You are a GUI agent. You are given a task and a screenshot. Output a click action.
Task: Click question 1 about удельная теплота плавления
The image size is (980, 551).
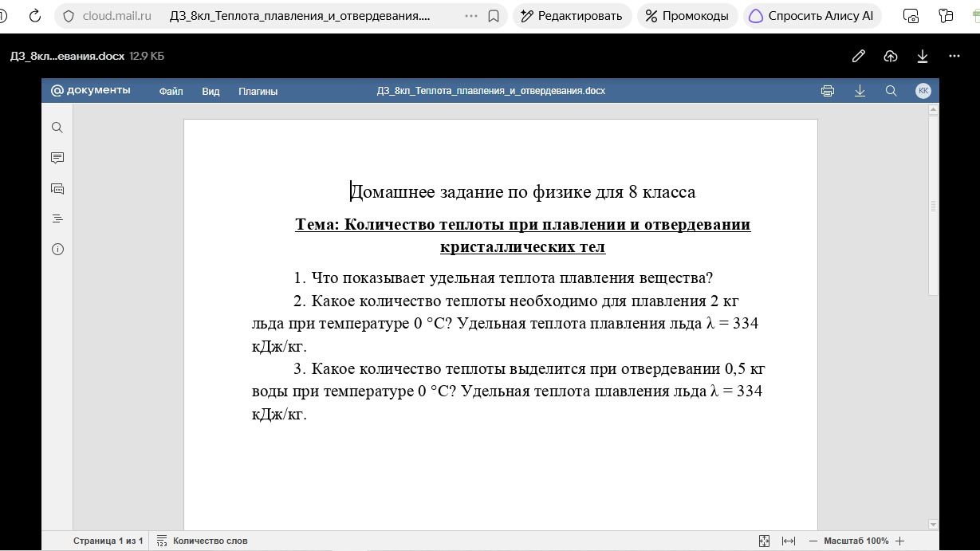[x=503, y=278]
